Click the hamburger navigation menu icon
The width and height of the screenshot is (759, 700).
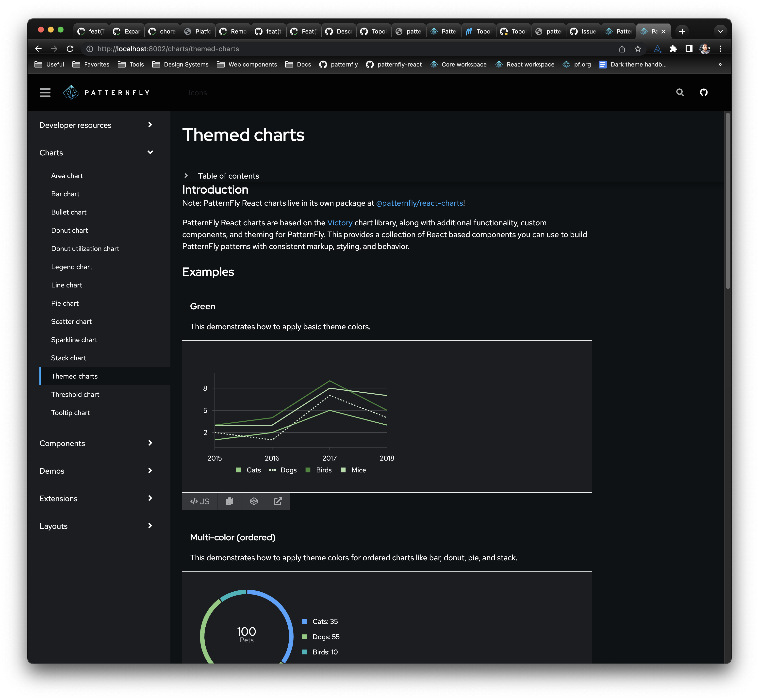pos(45,92)
